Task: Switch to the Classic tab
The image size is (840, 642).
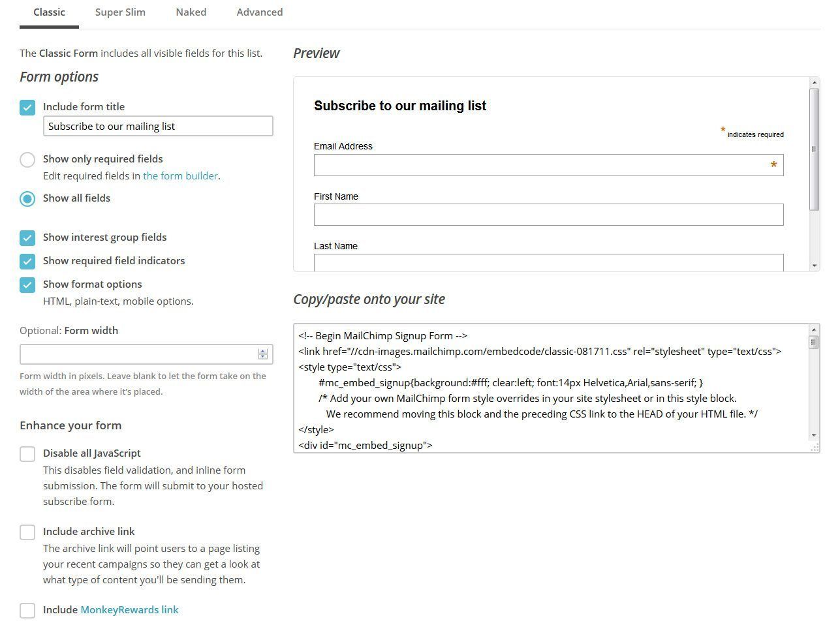Action: (49, 12)
